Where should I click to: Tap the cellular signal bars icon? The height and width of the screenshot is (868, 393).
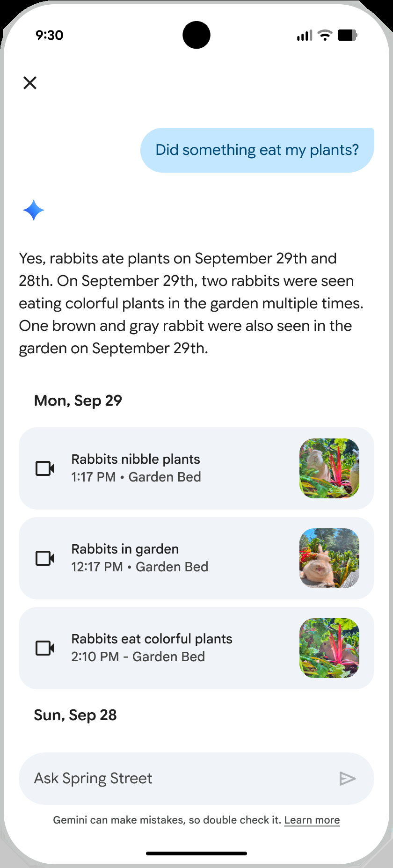pyautogui.click(x=304, y=35)
